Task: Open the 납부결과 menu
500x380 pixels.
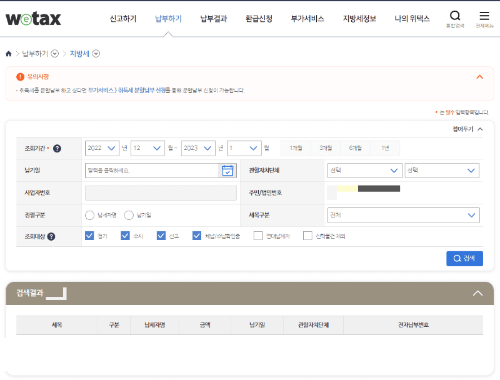Action: [214, 19]
